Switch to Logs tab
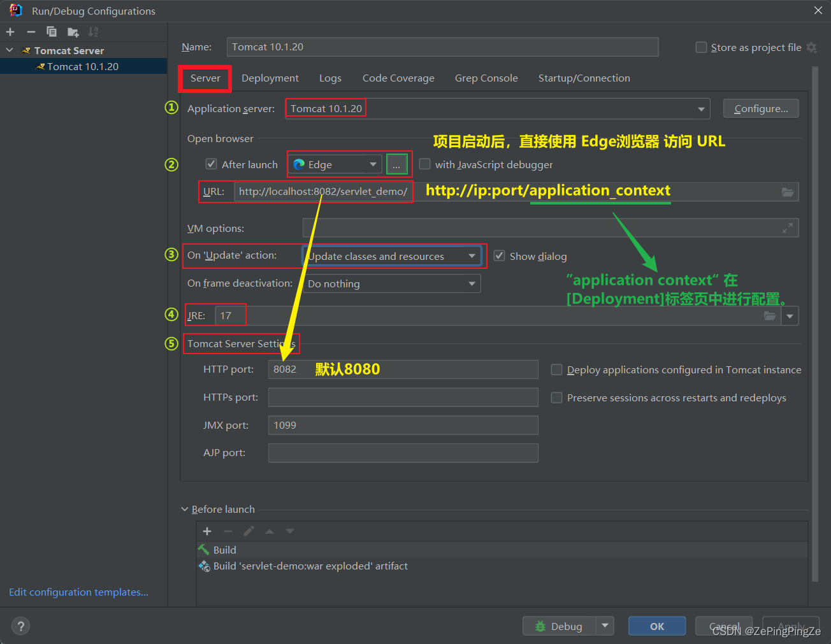 coord(330,78)
